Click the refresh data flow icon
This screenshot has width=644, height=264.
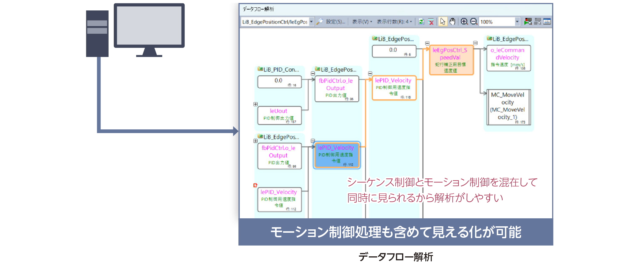coord(421,22)
